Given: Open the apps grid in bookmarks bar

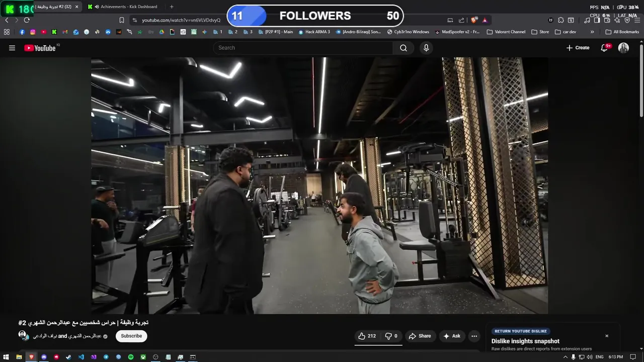Looking at the screenshot, I should click(x=7, y=32).
